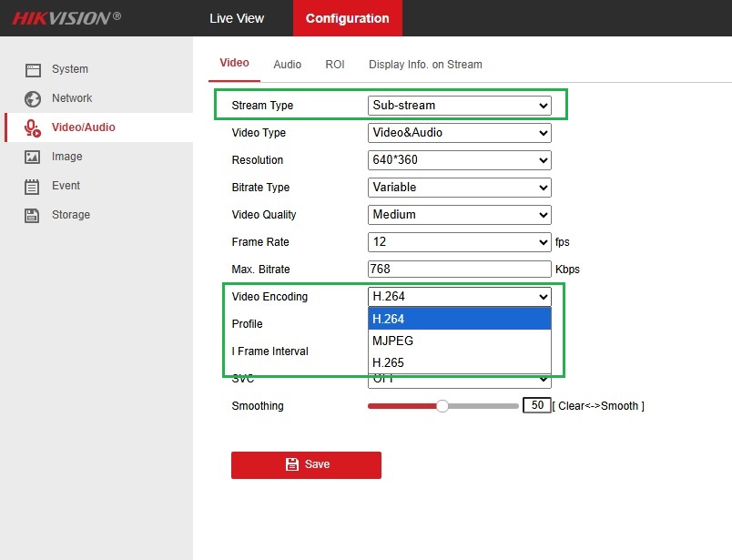
Task: Open the Storage settings icon
Action: point(33,214)
